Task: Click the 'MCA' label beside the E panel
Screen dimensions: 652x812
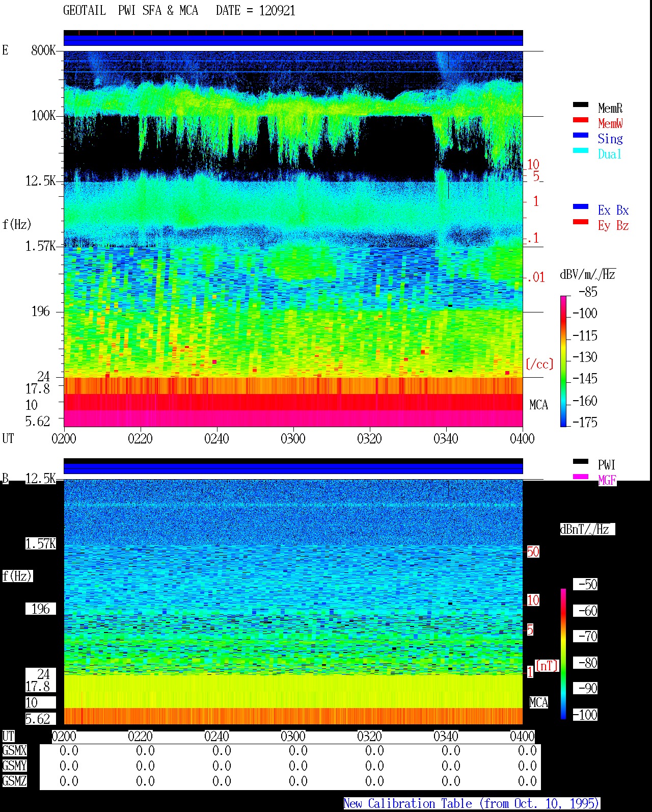Action: pos(538,405)
